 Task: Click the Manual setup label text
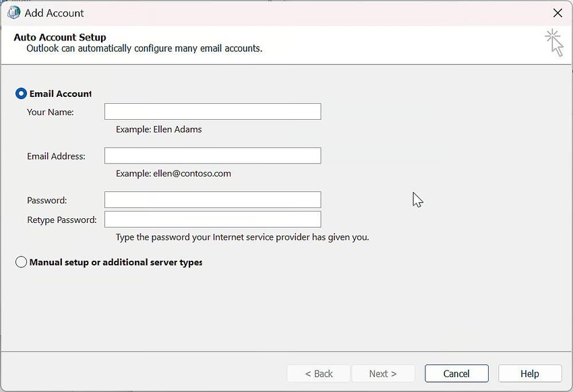tap(116, 262)
